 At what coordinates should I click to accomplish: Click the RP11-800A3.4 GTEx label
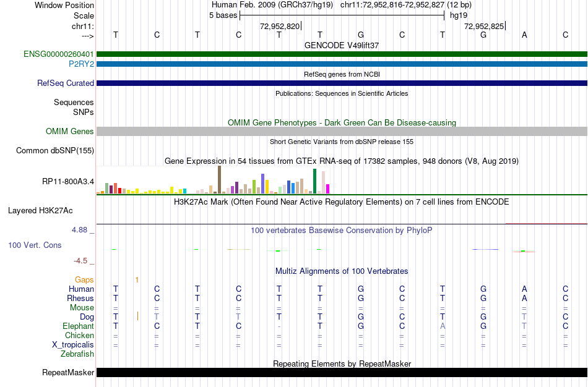68,182
